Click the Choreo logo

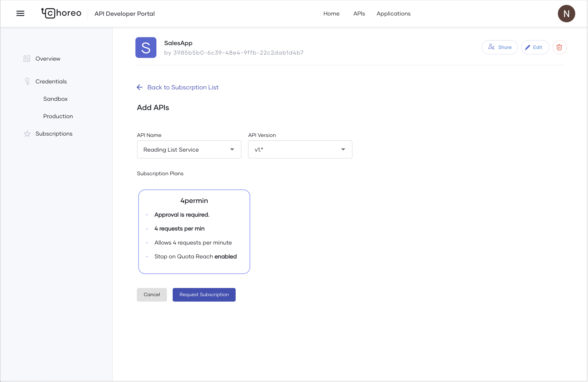pyautogui.click(x=61, y=13)
